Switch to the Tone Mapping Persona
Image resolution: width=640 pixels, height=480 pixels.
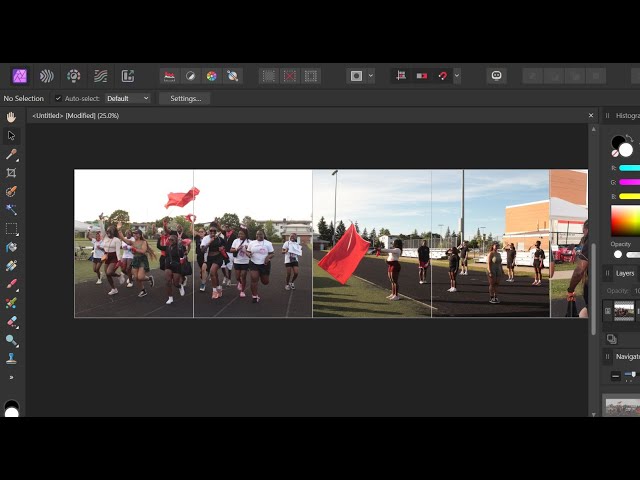100,76
